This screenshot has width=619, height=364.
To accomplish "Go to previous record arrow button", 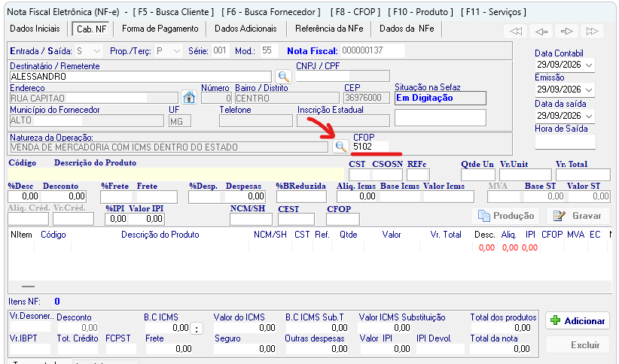I will (x=541, y=31).
